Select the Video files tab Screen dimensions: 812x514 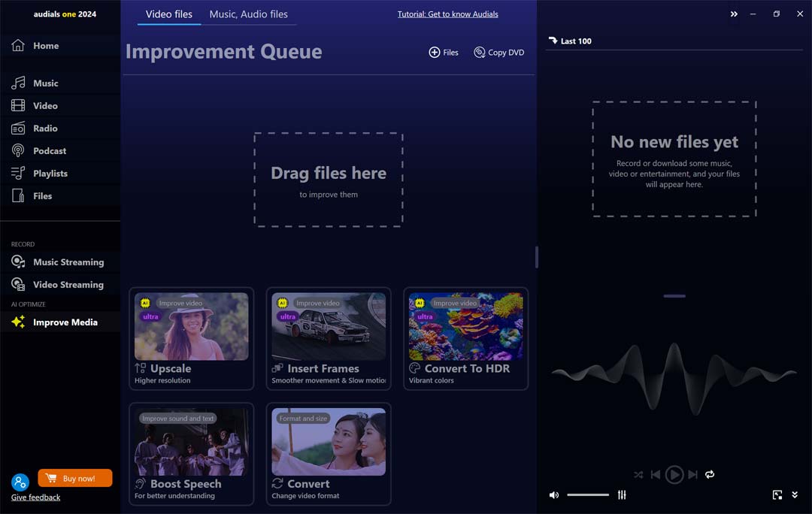[x=168, y=14]
